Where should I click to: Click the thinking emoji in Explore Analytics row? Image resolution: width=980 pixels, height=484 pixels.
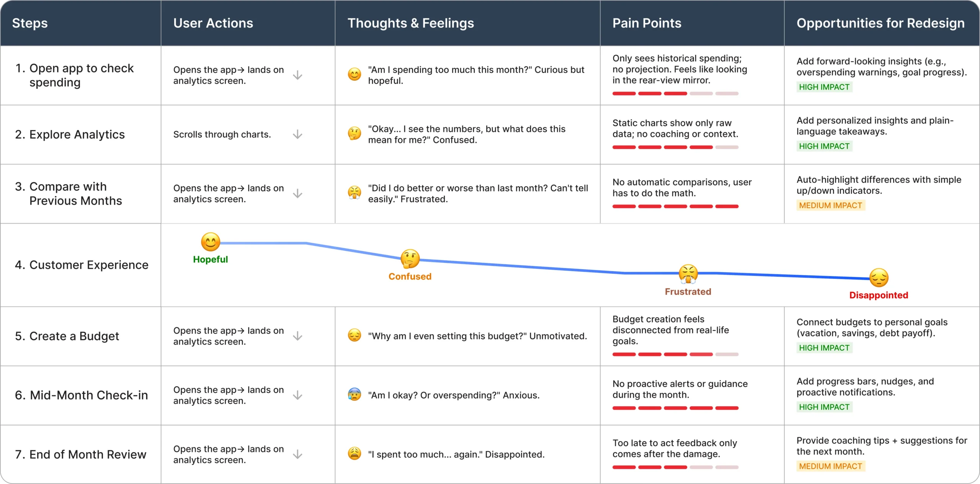pos(354,134)
